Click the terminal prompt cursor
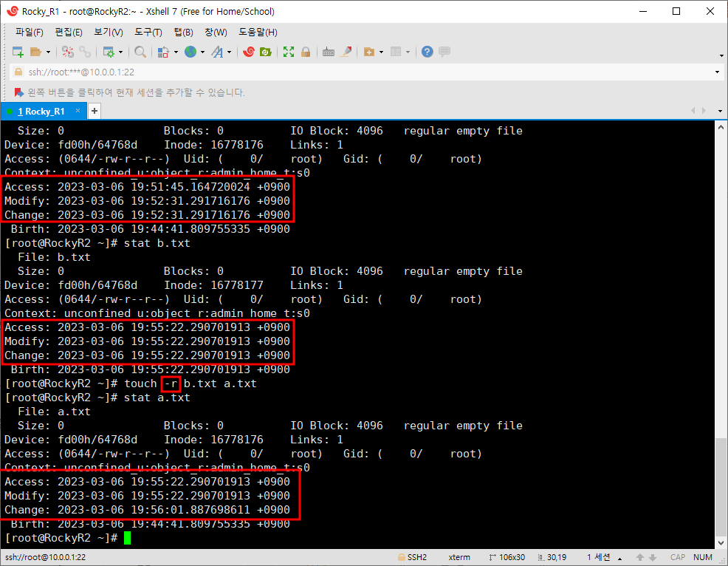The image size is (728, 566). pos(127,538)
